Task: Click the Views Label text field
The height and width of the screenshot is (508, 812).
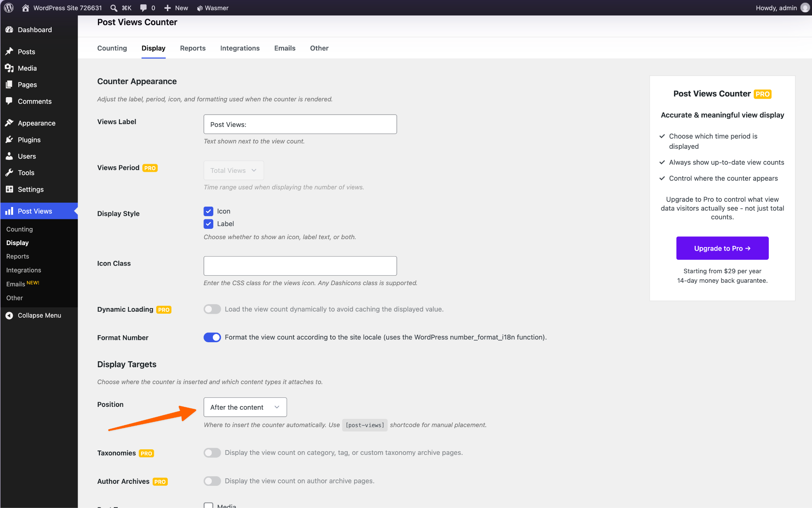Action: coord(300,124)
